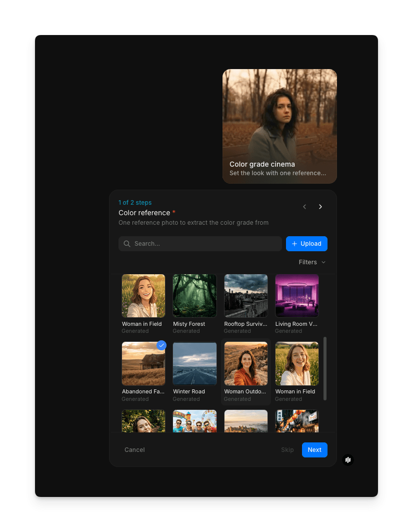The height and width of the screenshot is (532, 413).
Task: Click the Skip link
Action: tap(287, 449)
